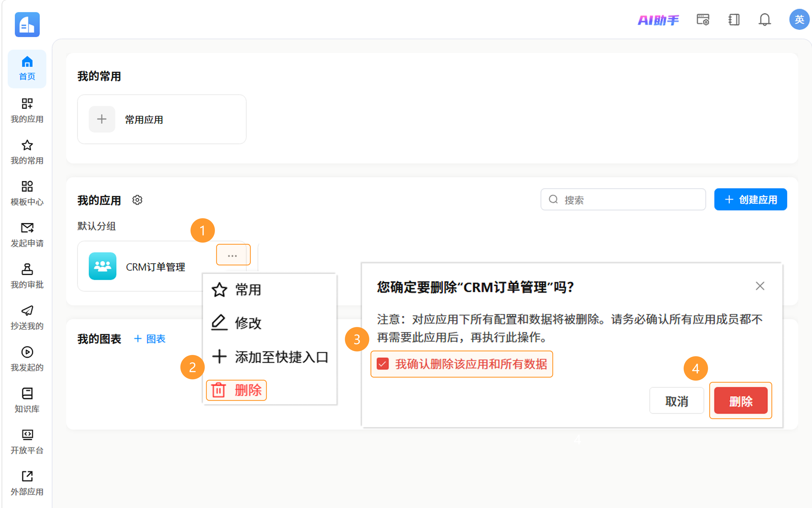
Task: Launch the AI助手 assistant
Action: coord(658,20)
